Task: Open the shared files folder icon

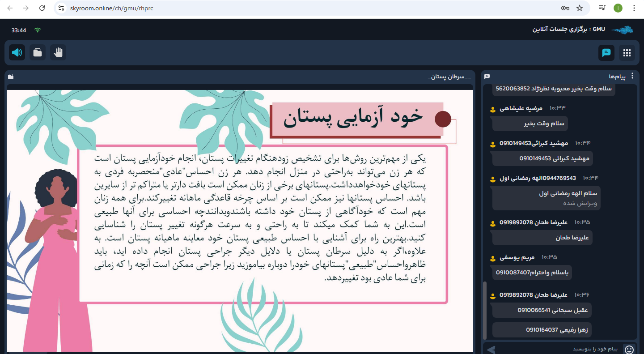Action: 37,52
